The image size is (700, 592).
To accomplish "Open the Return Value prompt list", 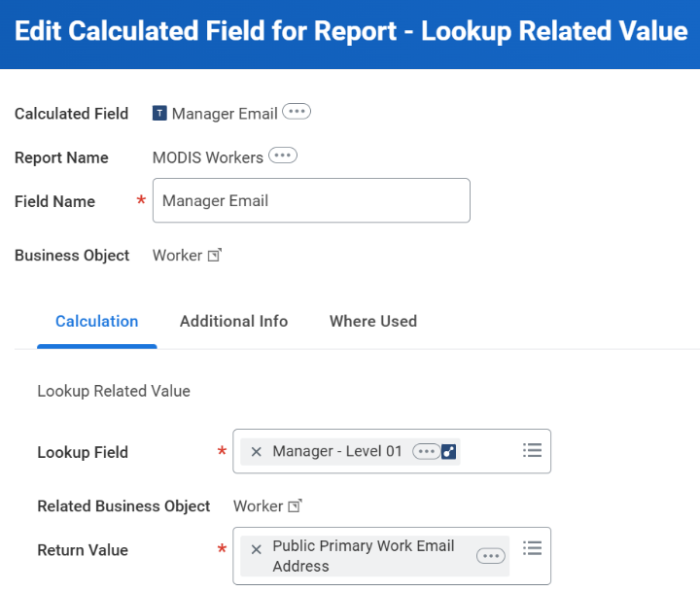I will tap(532, 548).
